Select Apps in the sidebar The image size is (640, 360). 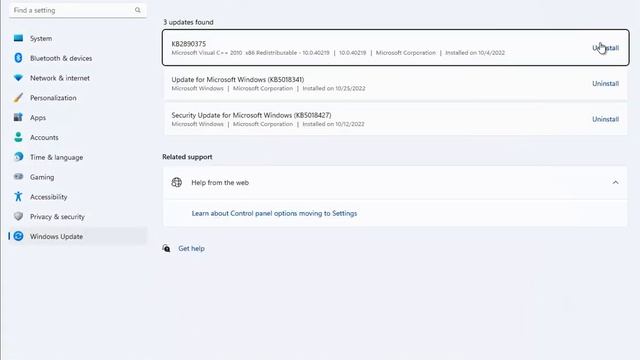pos(78,118)
